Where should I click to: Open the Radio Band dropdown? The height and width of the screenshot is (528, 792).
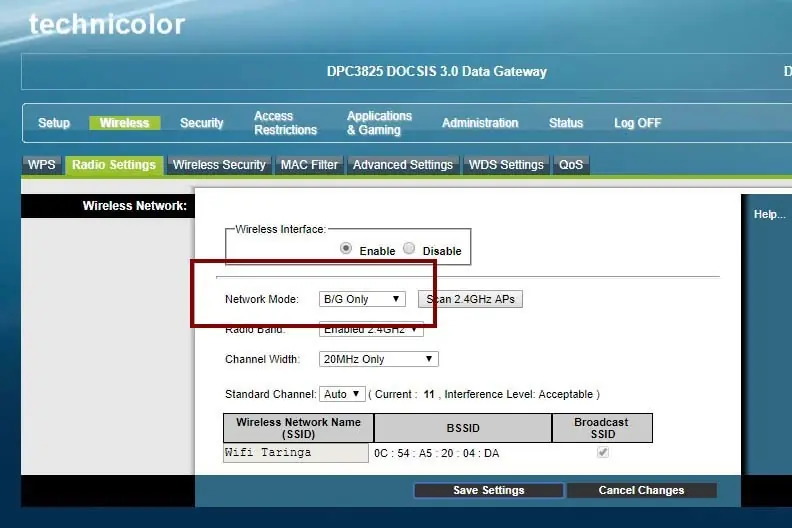(x=371, y=329)
